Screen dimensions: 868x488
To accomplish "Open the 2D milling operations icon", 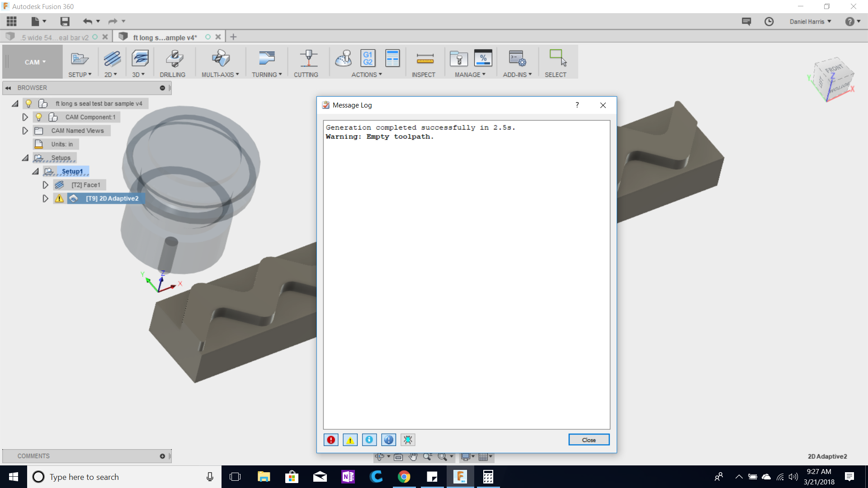I will 112,59.
